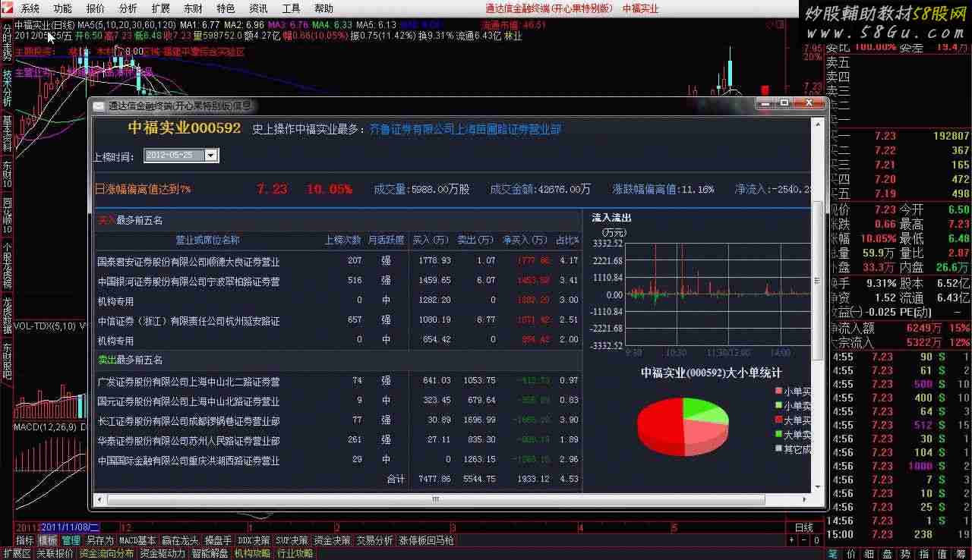Open the 东财 menu

pos(194,9)
